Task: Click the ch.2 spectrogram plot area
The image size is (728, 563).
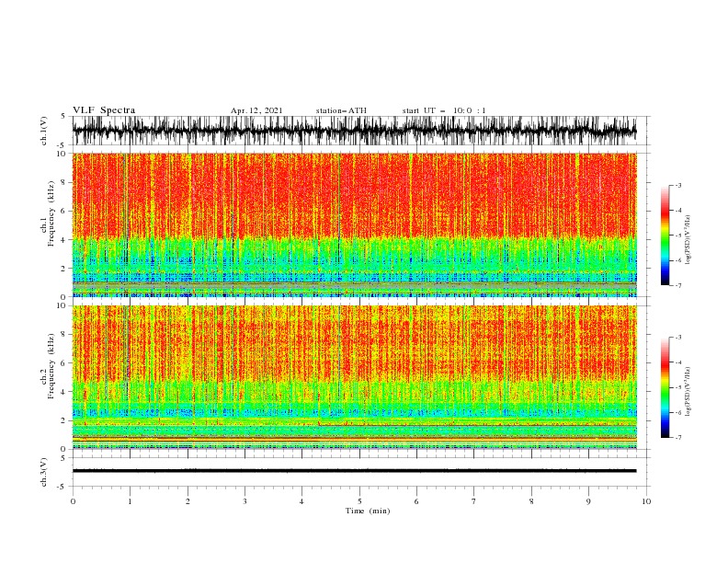Action: pos(354,377)
